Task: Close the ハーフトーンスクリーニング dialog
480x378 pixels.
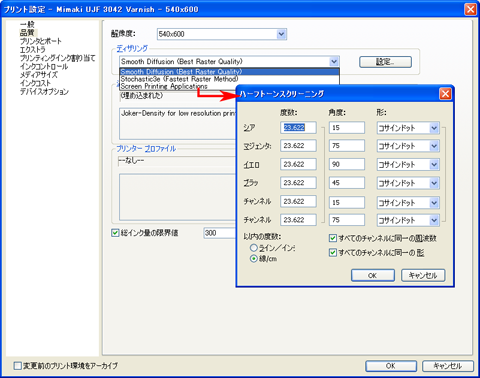Action: point(445,94)
